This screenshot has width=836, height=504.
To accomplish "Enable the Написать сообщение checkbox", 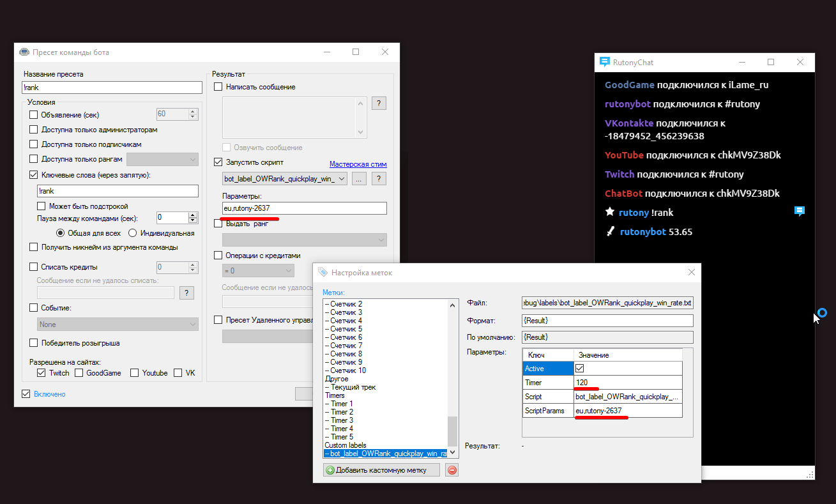I will click(218, 87).
